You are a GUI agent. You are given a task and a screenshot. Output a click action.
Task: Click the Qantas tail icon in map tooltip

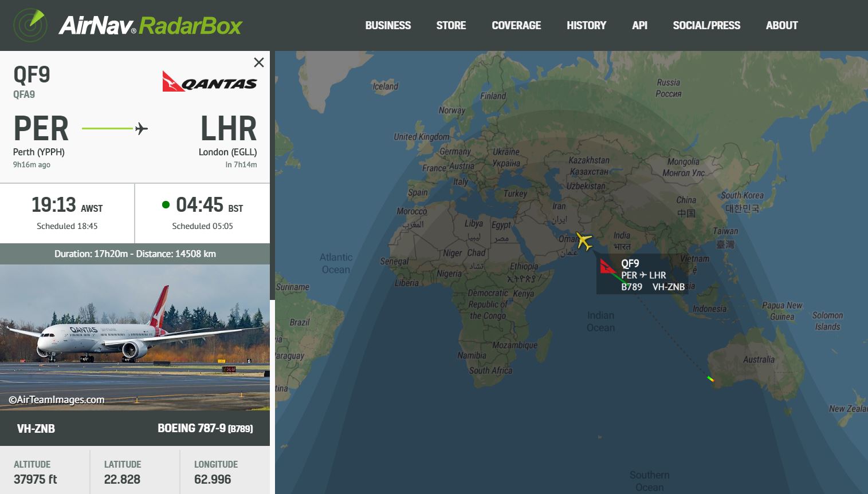click(x=608, y=267)
